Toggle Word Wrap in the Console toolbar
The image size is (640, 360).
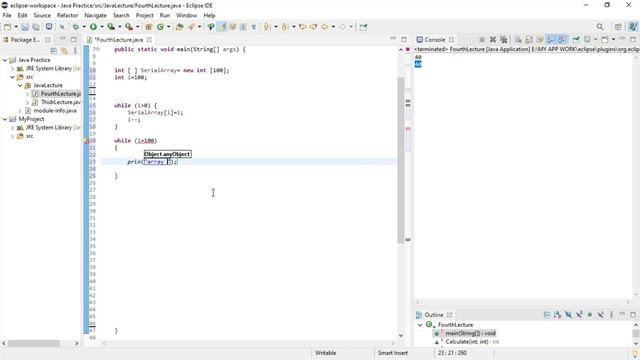(x=540, y=40)
